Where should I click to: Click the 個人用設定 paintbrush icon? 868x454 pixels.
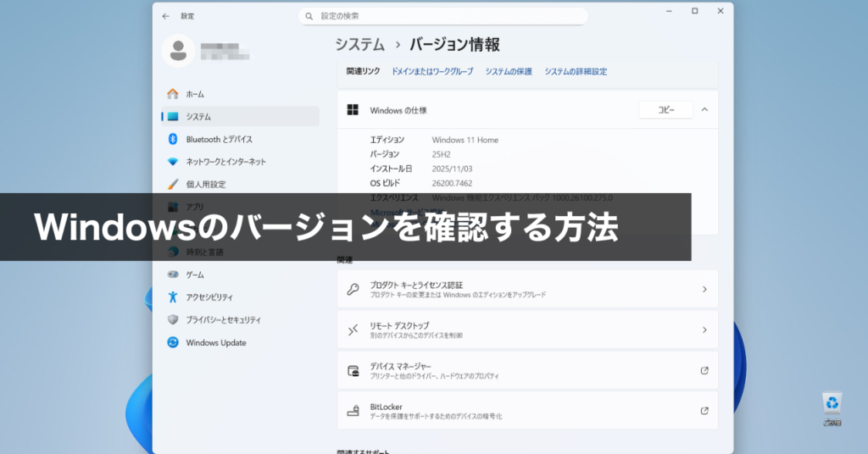(173, 184)
